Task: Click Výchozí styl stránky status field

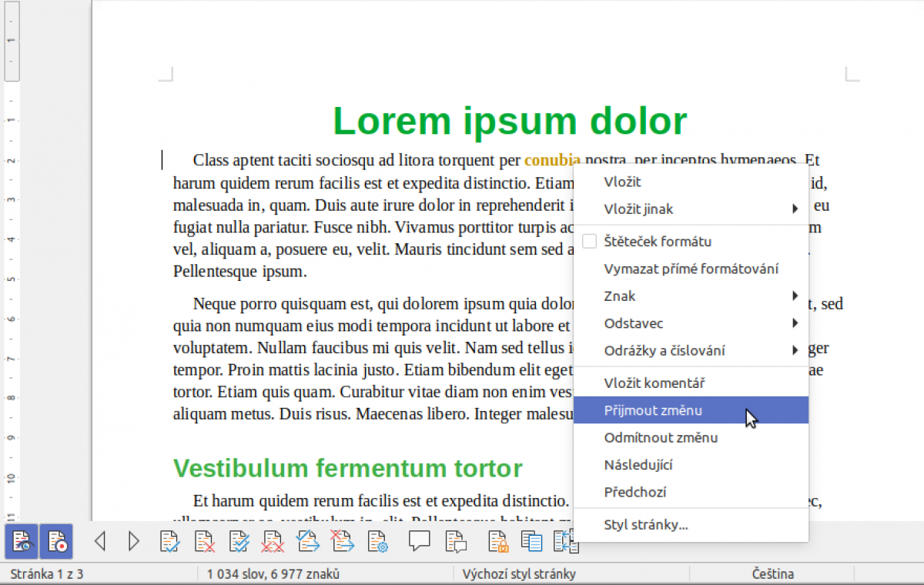Action: click(519, 573)
